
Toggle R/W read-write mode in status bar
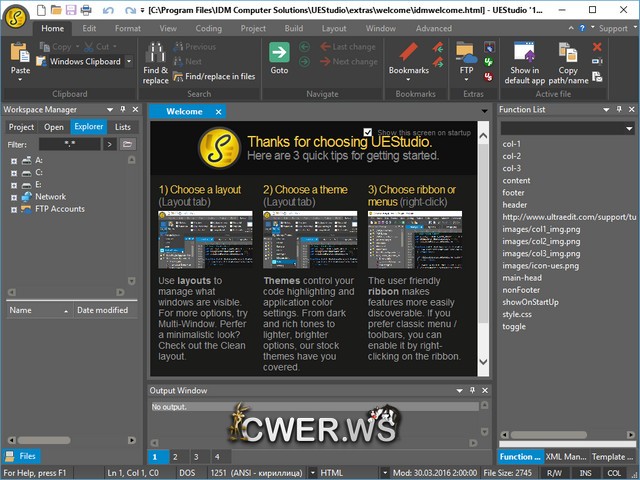point(554,473)
